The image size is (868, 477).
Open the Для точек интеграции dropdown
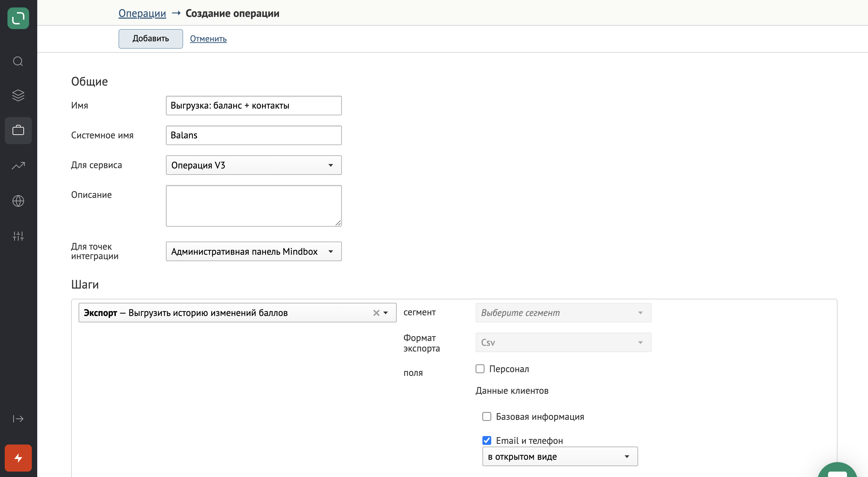(x=254, y=251)
